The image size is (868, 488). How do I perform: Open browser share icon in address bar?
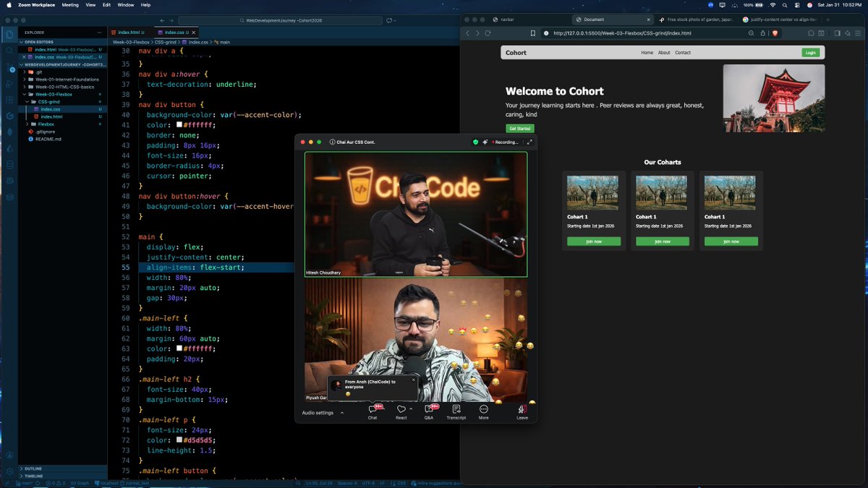pos(762,33)
